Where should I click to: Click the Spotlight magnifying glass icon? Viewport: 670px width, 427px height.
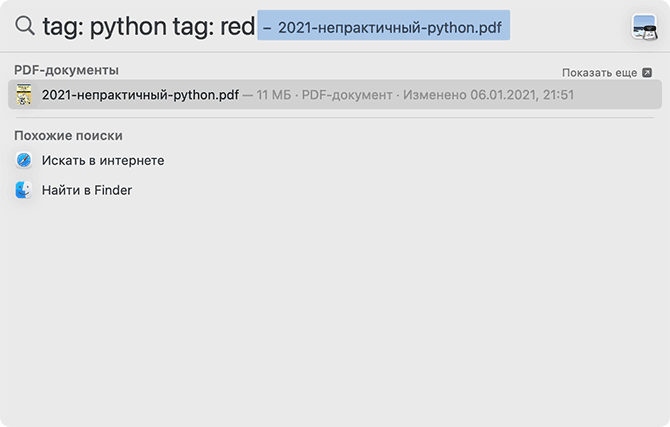click(x=24, y=27)
